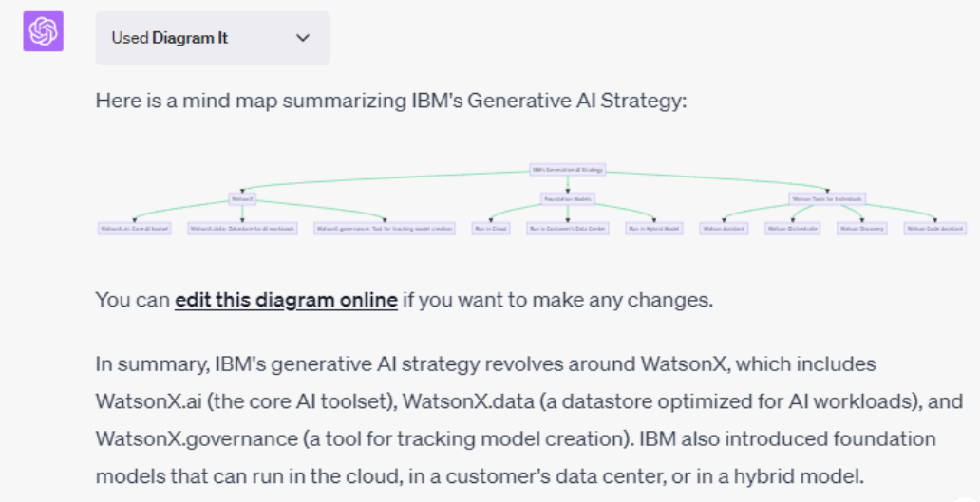Expand the Used Diagram It chevron

[x=303, y=38]
